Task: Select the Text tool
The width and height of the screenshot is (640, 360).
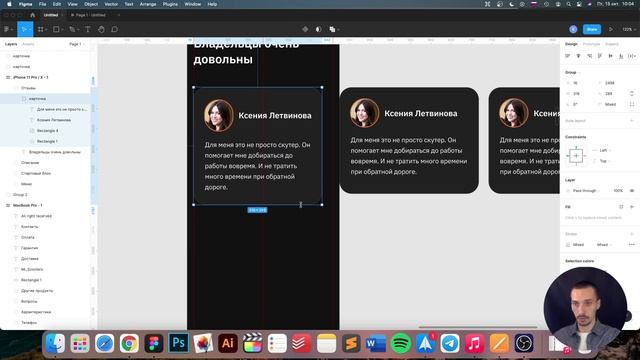Action: point(88,29)
